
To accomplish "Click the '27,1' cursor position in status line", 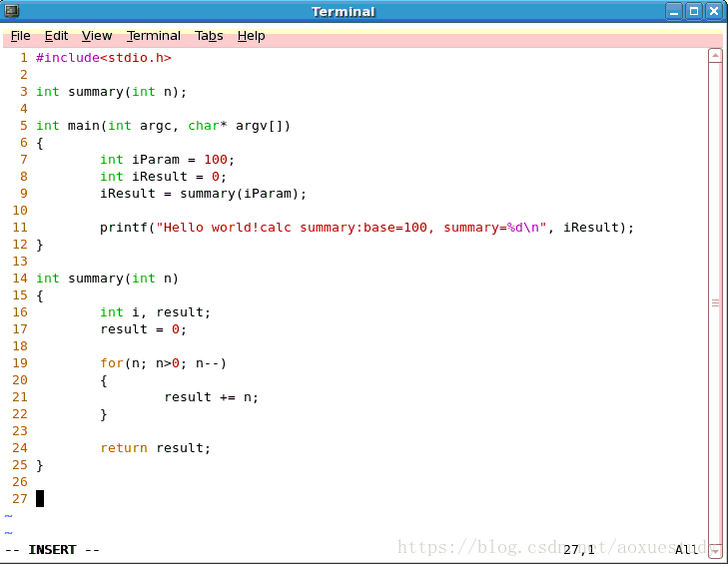I will coord(579,550).
